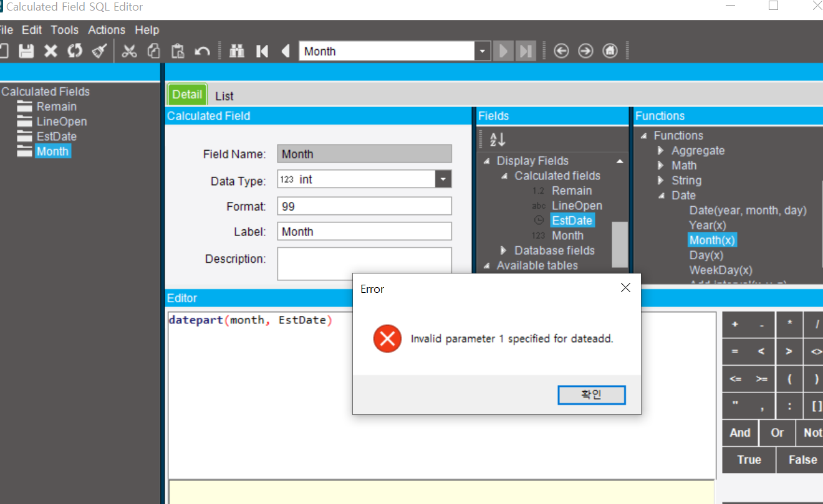Click the Paste clipboard icon
This screenshot has width=823, height=504.
(x=178, y=51)
